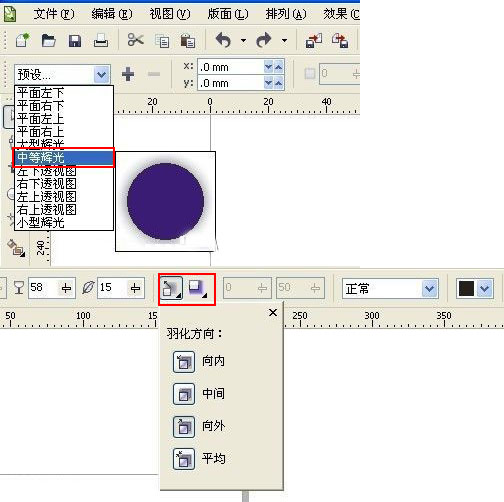Select the 中等辉光 preset
Image resolution: width=504 pixels, height=502 pixels.
pos(64,157)
